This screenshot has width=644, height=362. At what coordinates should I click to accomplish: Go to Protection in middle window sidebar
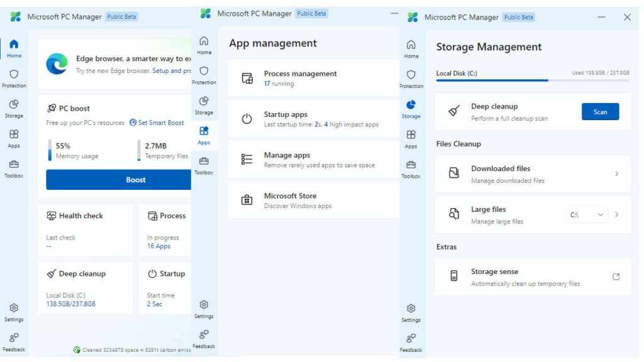click(204, 75)
